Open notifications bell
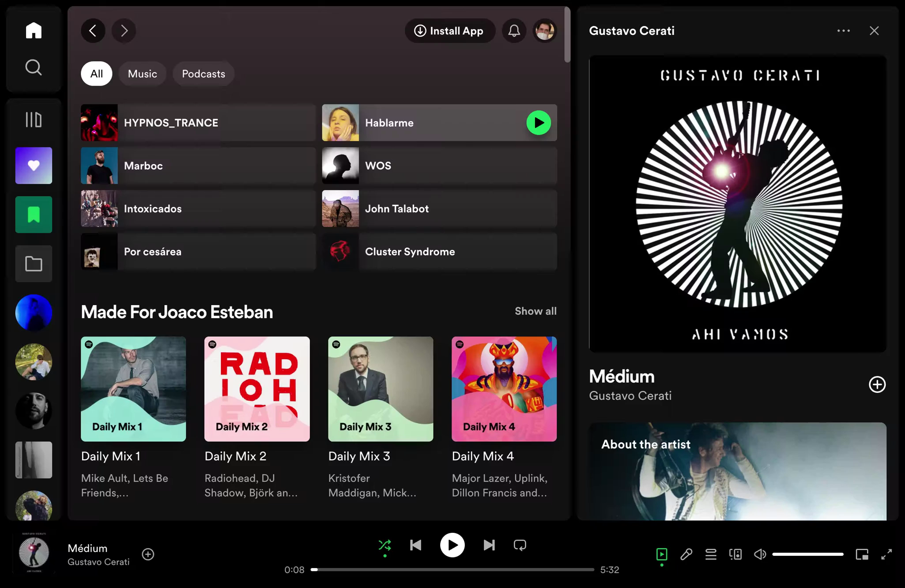 [x=514, y=30]
